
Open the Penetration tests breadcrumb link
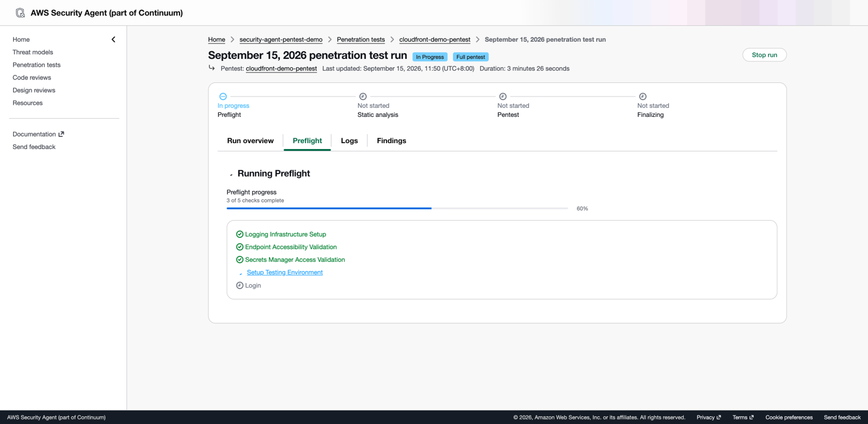click(361, 39)
